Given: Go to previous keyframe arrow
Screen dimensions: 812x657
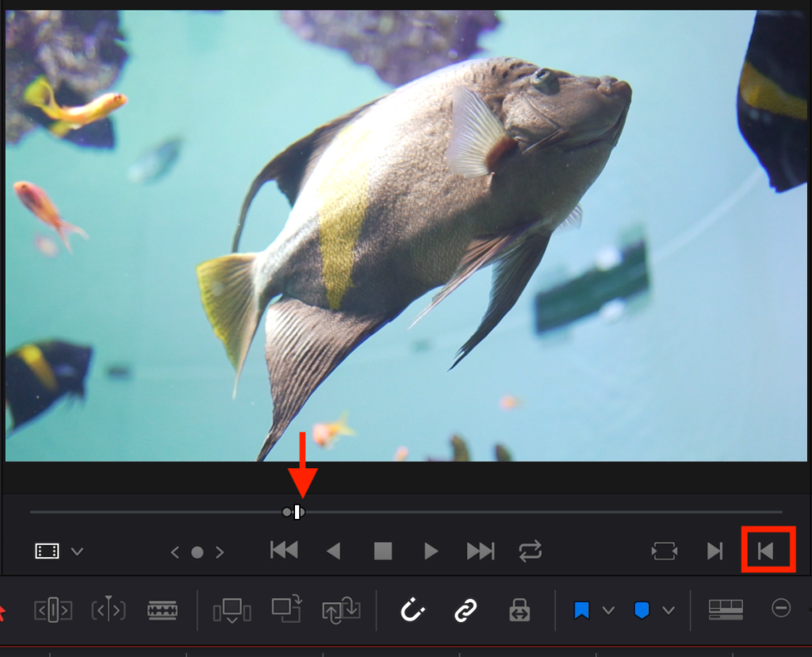Looking at the screenshot, I should click(175, 552).
